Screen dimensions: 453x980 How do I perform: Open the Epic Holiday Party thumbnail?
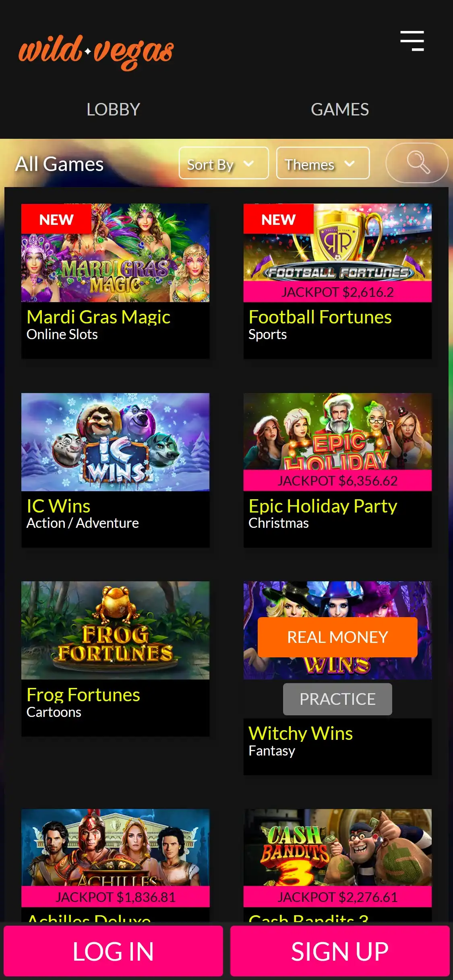[337, 431]
